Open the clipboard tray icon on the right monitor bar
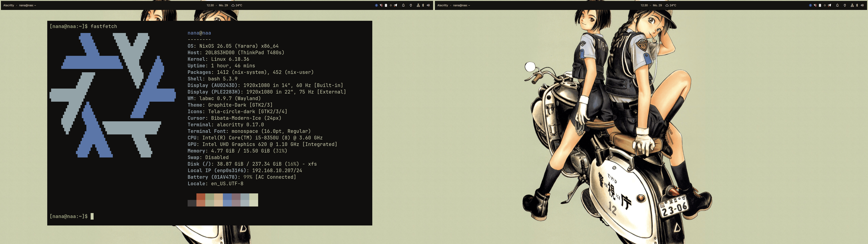Screen dimensions: 868x244 point(820,5)
